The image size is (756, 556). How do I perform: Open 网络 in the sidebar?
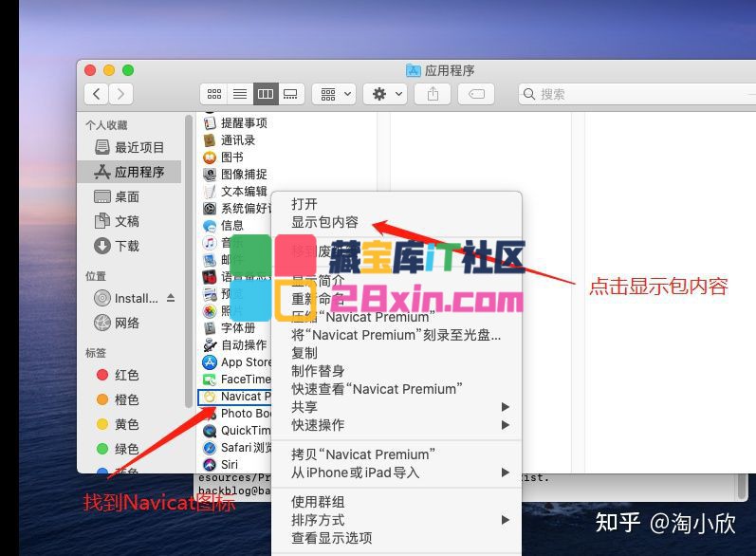pyautogui.click(x=129, y=323)
